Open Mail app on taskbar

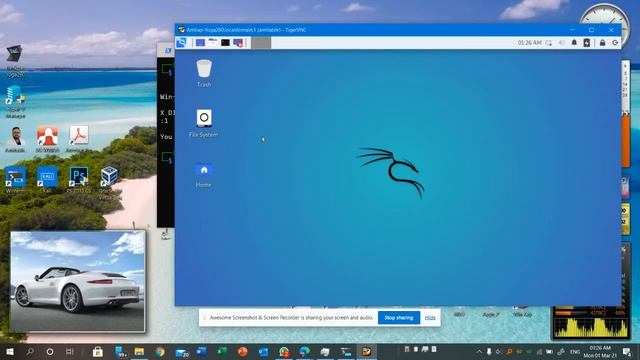pyautogui.click(x=181, y=352)
